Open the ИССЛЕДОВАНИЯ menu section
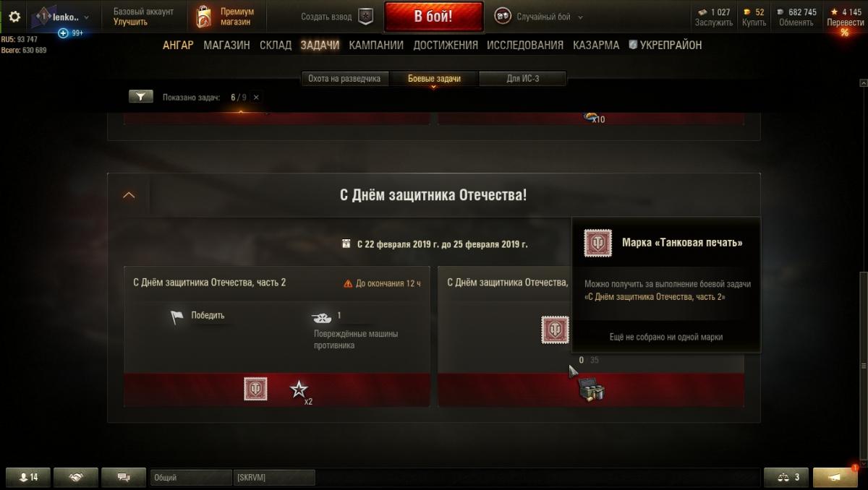Viewport: 868px width, 490px height. [x=525, y=45]
